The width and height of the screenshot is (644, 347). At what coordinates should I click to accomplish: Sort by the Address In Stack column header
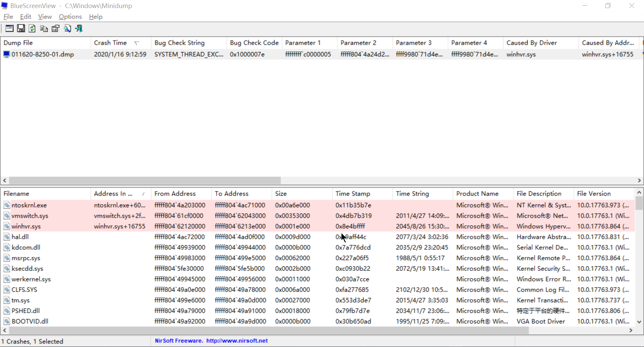[x=113, y=194]
